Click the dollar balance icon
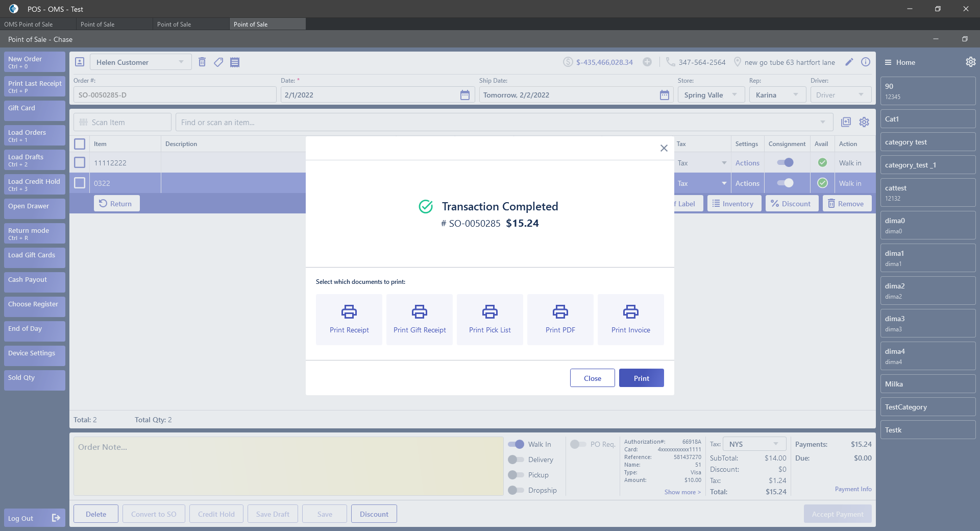The width and height of the screenshot is (980, 531). 568,62
